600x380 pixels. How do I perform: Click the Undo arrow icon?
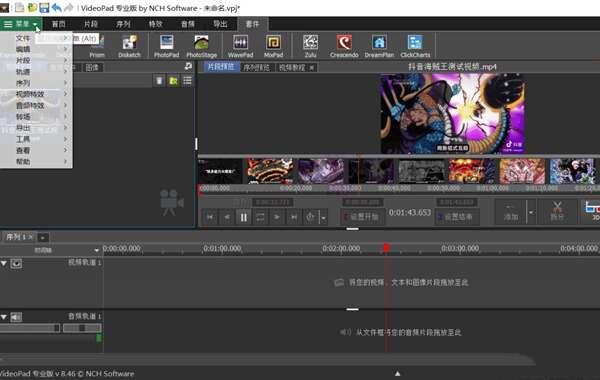point(57,7)
